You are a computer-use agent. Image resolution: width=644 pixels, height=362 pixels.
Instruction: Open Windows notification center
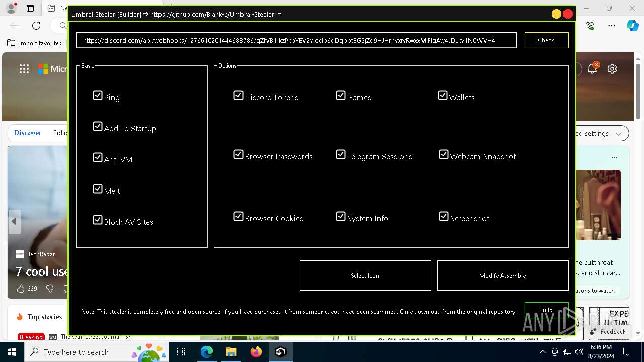pos(627,352)
